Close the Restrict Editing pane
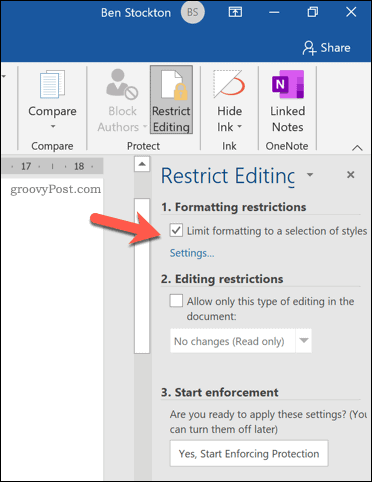 (x=350, y=174)
